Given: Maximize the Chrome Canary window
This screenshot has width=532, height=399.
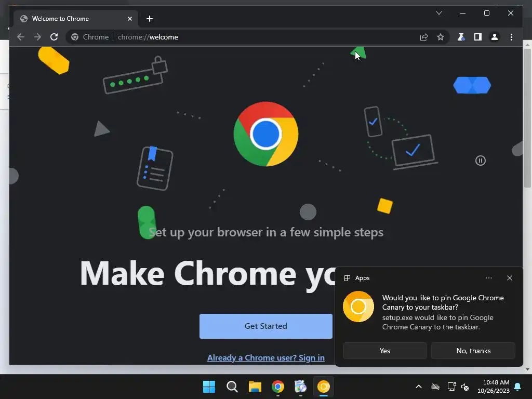Looking at the screenshot, I should pos(486,13).
